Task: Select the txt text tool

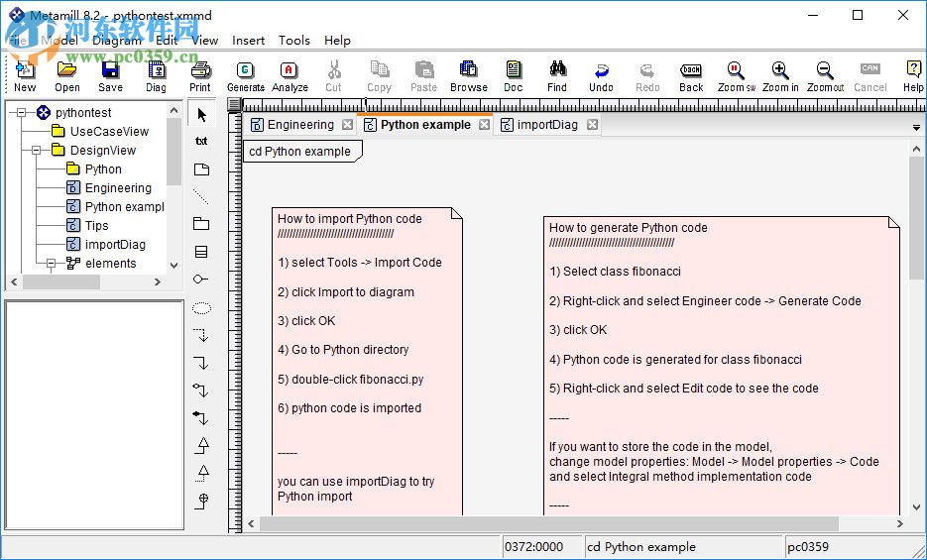Action: (201, 141)
